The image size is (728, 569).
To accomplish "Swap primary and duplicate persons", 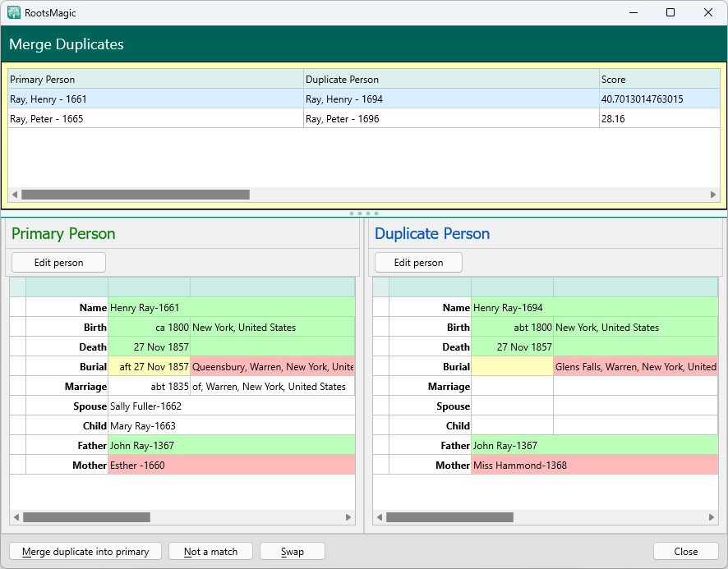I will (292, 552).
